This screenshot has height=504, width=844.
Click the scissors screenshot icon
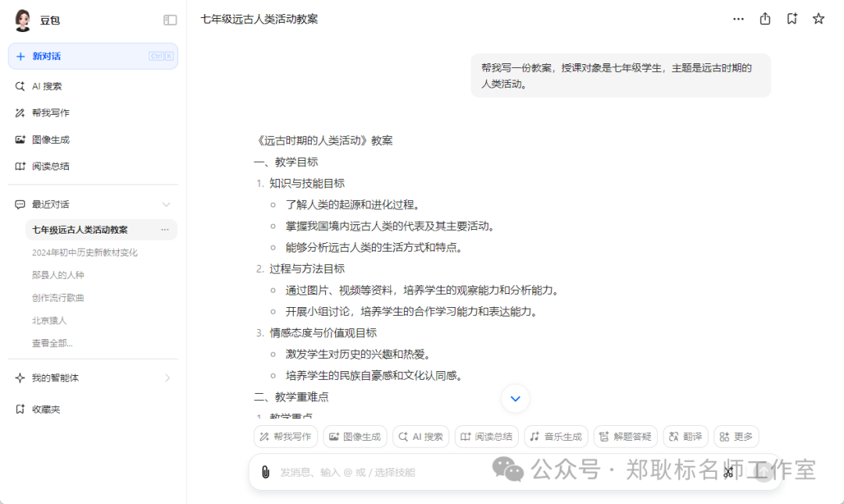coord(728,472)
